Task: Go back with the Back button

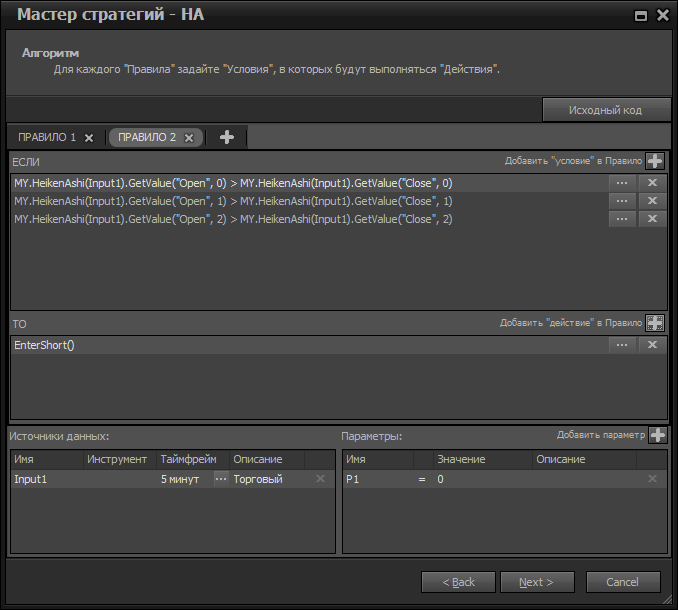Action: 457,582
